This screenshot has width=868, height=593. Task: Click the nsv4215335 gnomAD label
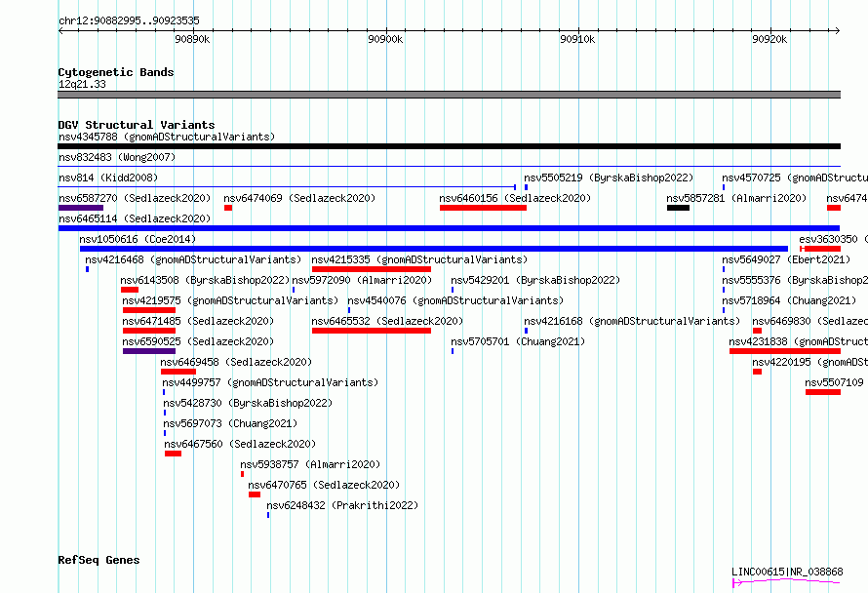point(419,259)
